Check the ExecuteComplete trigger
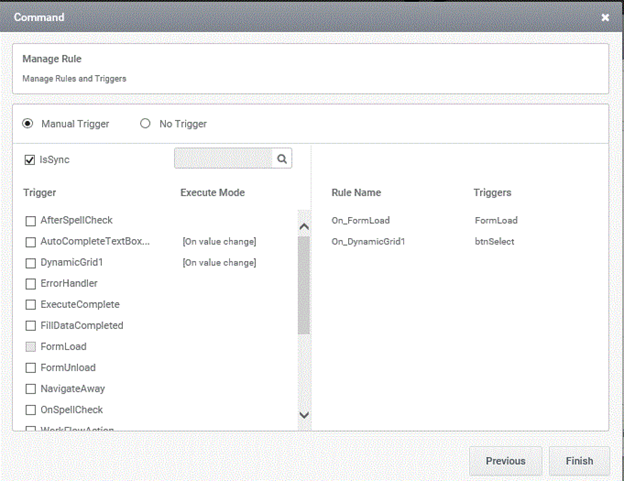 tap(31, 305)
